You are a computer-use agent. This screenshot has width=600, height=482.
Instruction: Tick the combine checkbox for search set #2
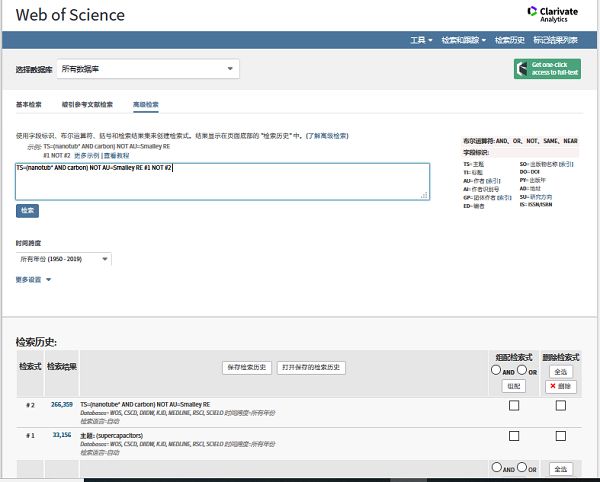pos(513,405)
